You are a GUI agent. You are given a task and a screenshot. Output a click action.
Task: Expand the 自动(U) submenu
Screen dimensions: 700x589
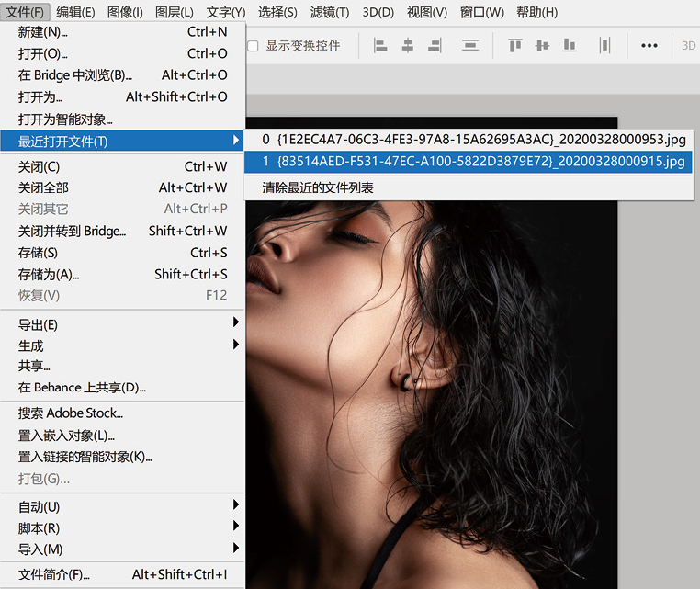coord(122,507)
